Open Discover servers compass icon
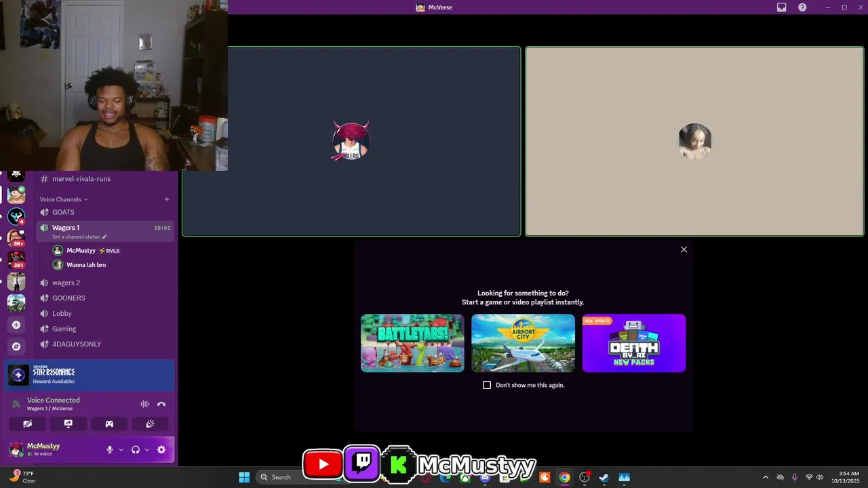 pyautogui.click(x=16, y=346)
